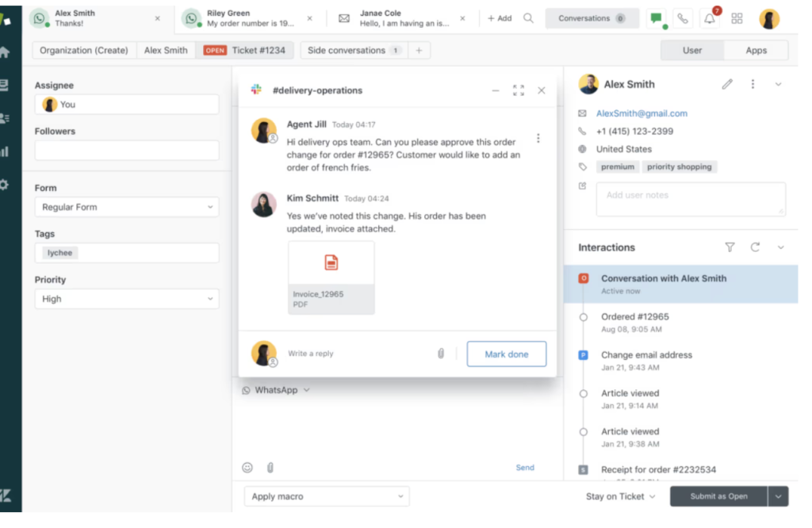Open the Apply macro dropdown
The image size is (812, 528).
(x=326, y=495)
